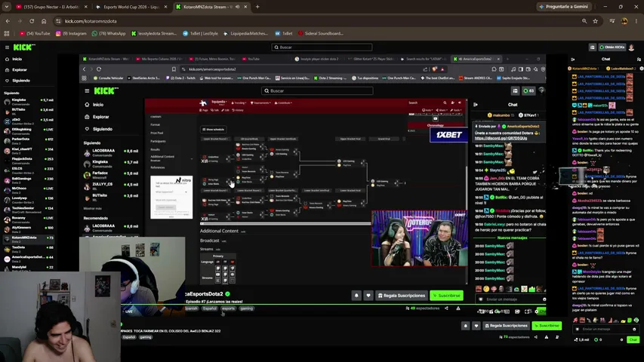Open a new browser tab
This screenshot has height=362, width=644.
tap(257, 7)
